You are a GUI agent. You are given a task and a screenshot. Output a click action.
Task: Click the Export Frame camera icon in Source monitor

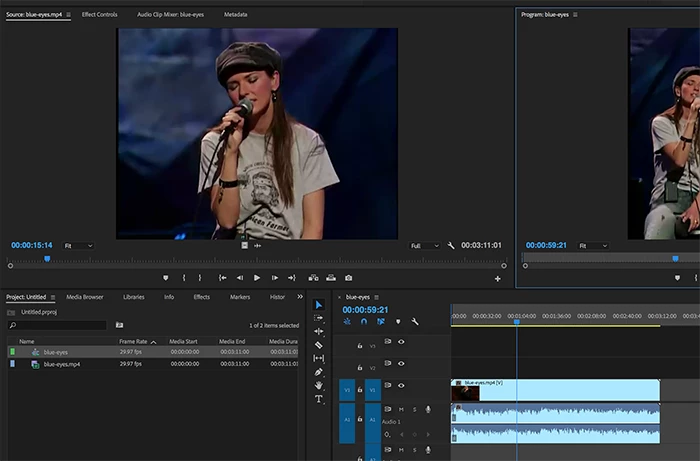(348, 278)
